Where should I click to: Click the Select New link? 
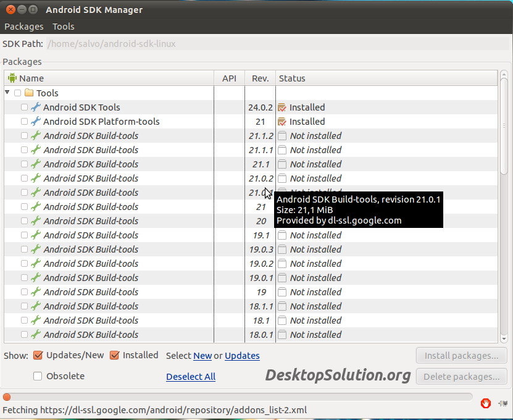[x=202, y=356]
